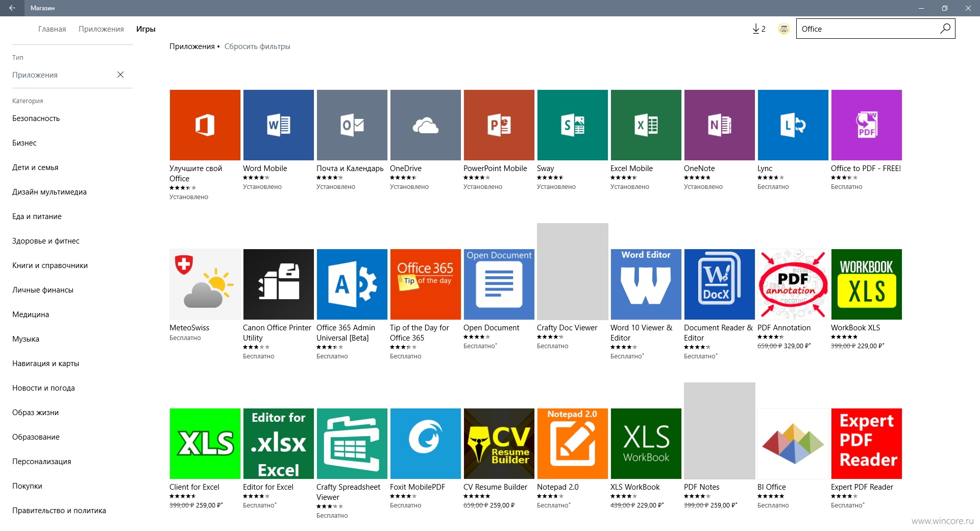The image size is (980, 531).
Task: Open the Office to PDF app tile
Action: coord(866,125)
